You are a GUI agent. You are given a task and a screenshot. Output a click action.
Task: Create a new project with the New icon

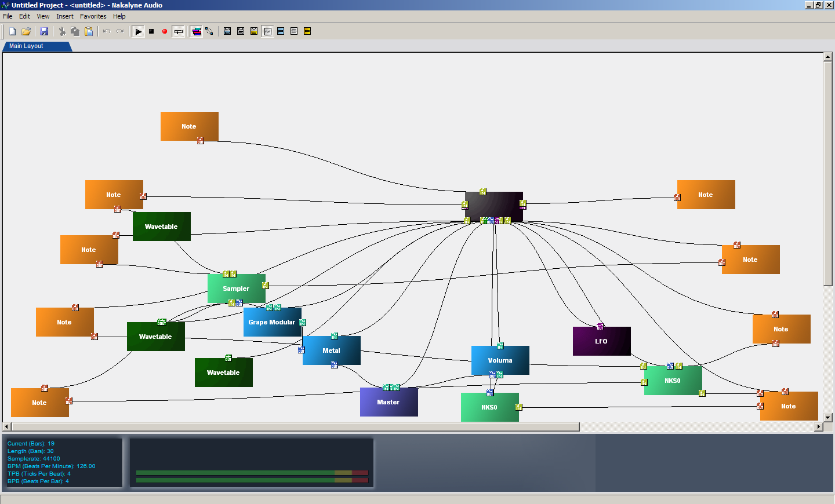(x=12, y=31)
